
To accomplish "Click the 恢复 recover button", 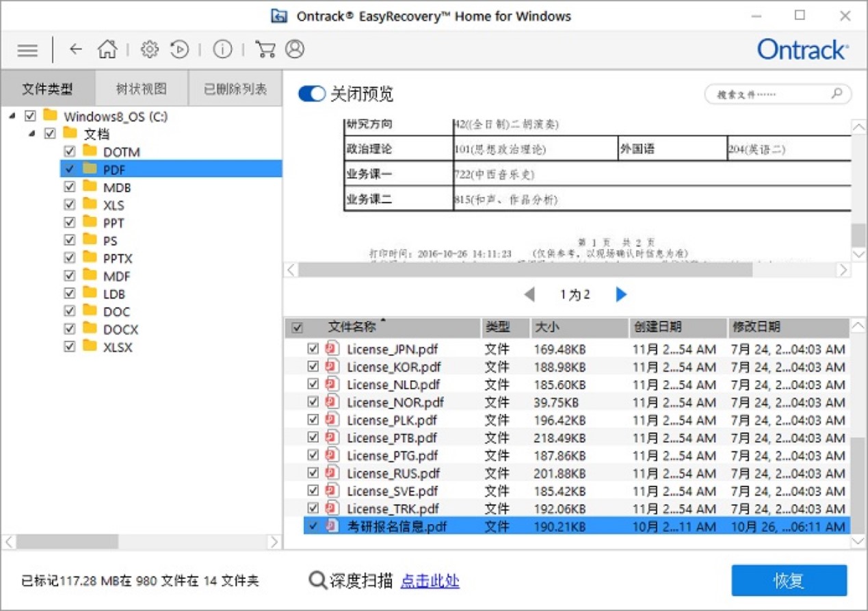I will (x=789, y=581).
